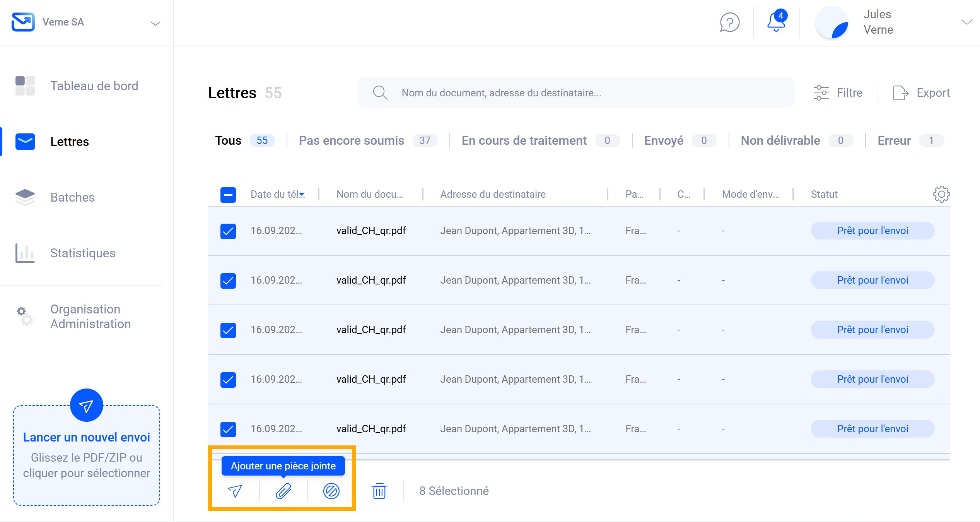Delete selected letters with trash icon
The height and width of the screenshot is (522, 980).
point(379,491)
